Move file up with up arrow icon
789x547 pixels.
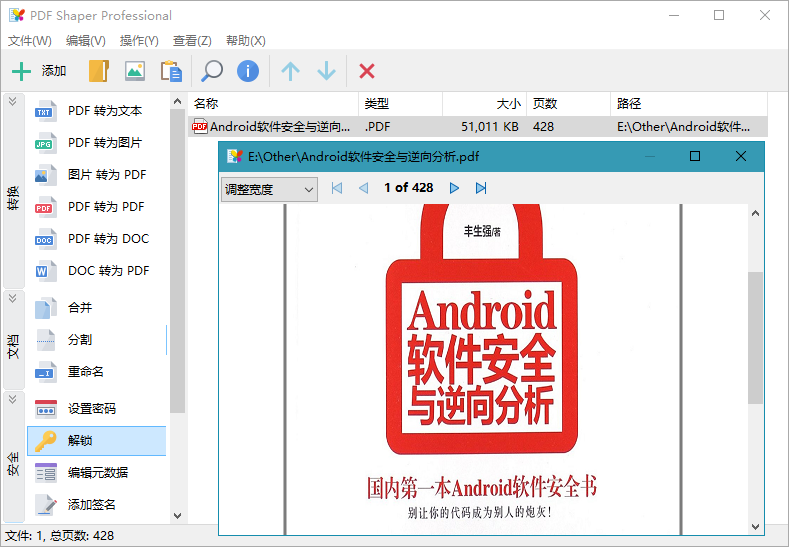290,71
